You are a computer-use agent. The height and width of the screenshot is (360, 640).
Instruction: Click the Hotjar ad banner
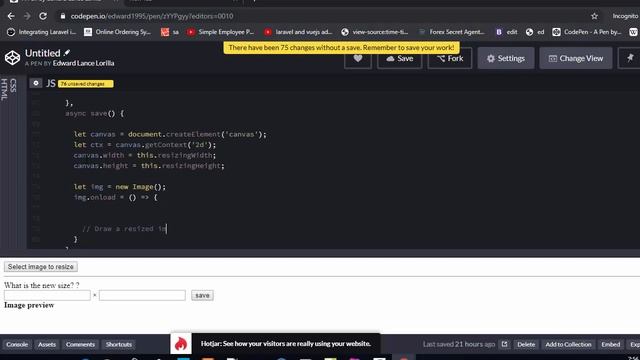point(276,344)
